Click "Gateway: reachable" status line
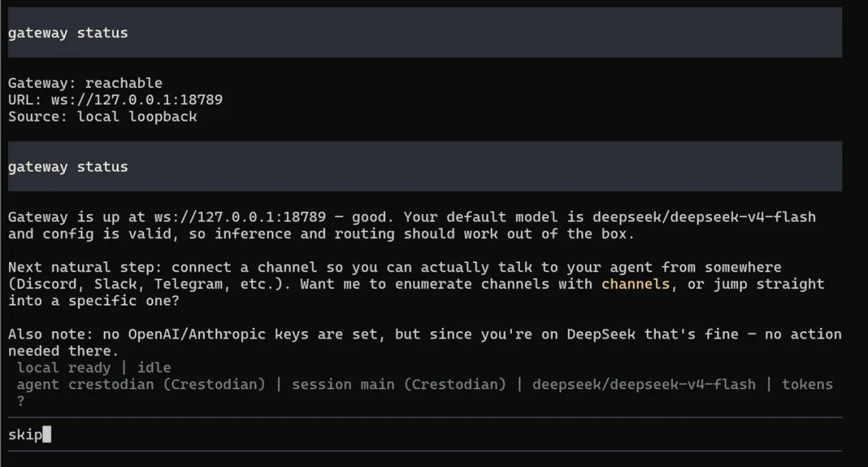Image resolution: width=868 pixels, height=467 pixels. click(x=85, y=83)
